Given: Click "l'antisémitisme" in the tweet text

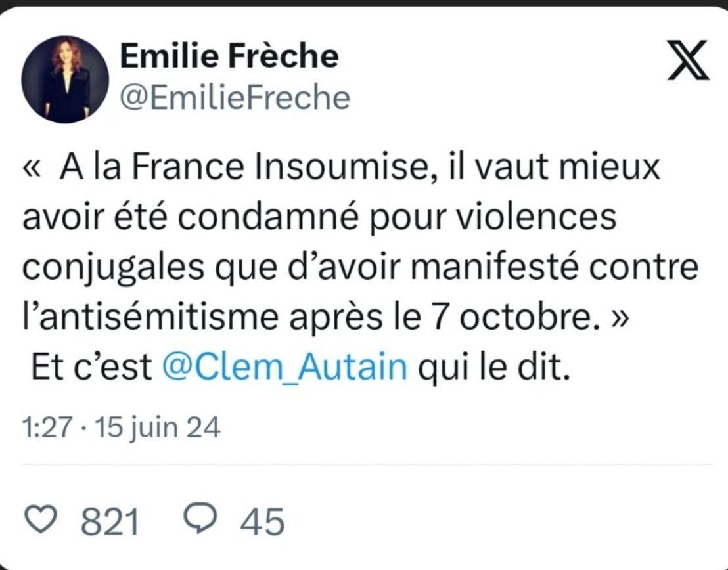Looking at the screenshot, I should tap(150, 317).
